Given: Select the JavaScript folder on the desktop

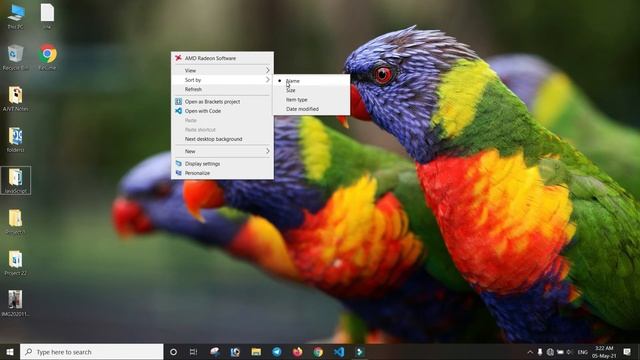Looking at the screenshot, I should pos(16,180).
